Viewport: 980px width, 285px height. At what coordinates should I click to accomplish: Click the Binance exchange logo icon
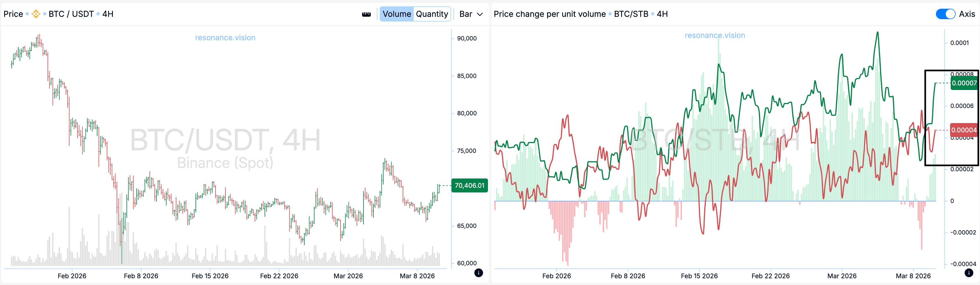(36, 14)
